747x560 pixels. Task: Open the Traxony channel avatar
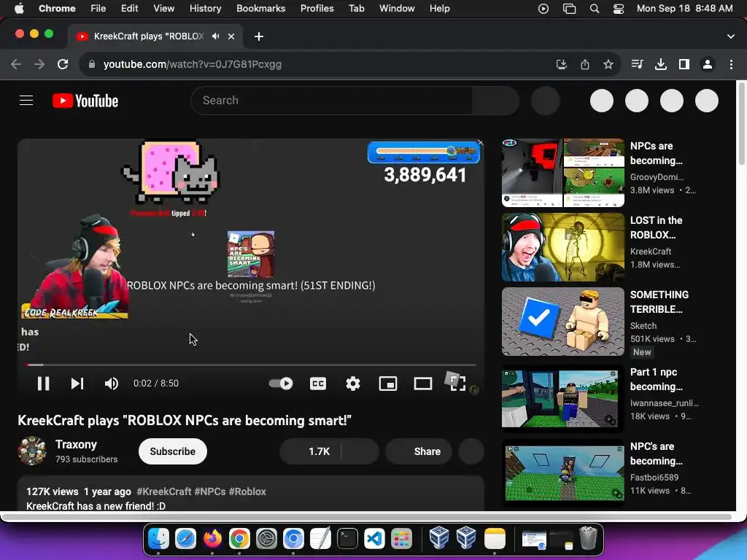coord(32,451)
